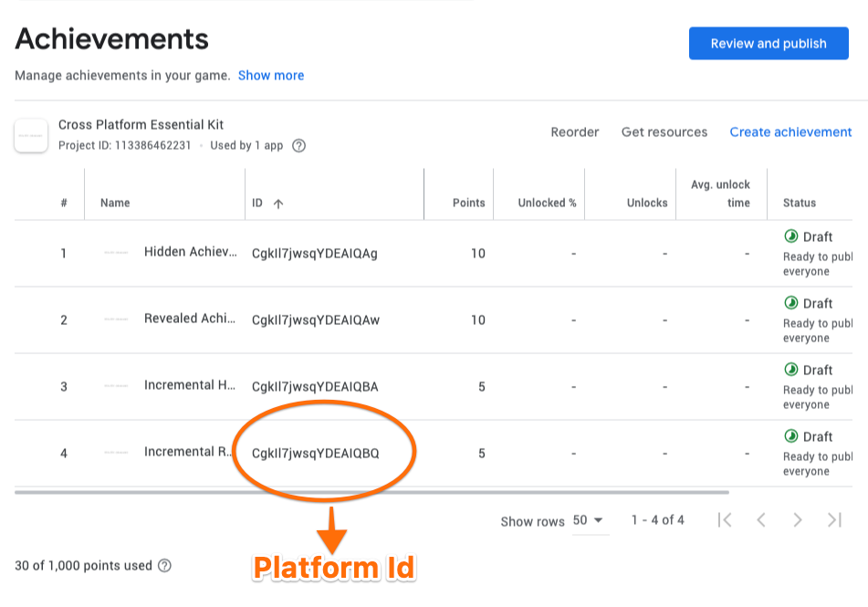
Task: Click the Draft status icon in row 1
Action: [x=791, y=236]
